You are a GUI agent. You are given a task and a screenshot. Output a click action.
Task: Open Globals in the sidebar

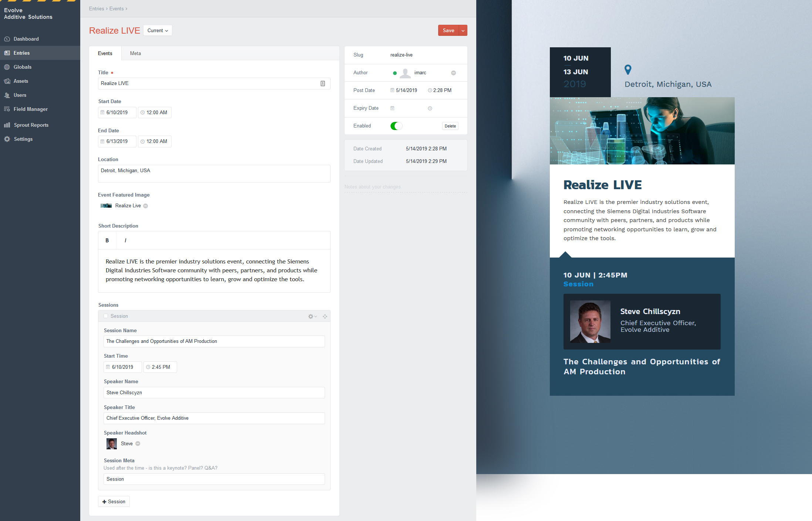click(x=40, y=67)
